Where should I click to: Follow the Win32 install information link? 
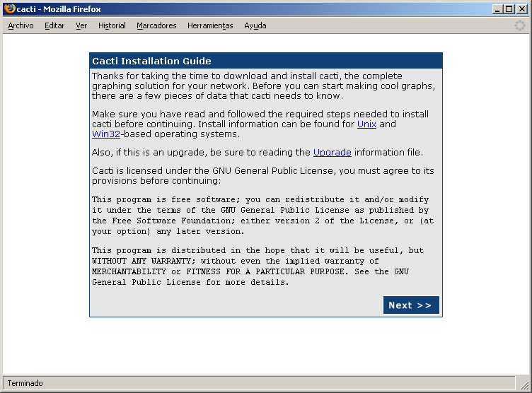[106, 134]
